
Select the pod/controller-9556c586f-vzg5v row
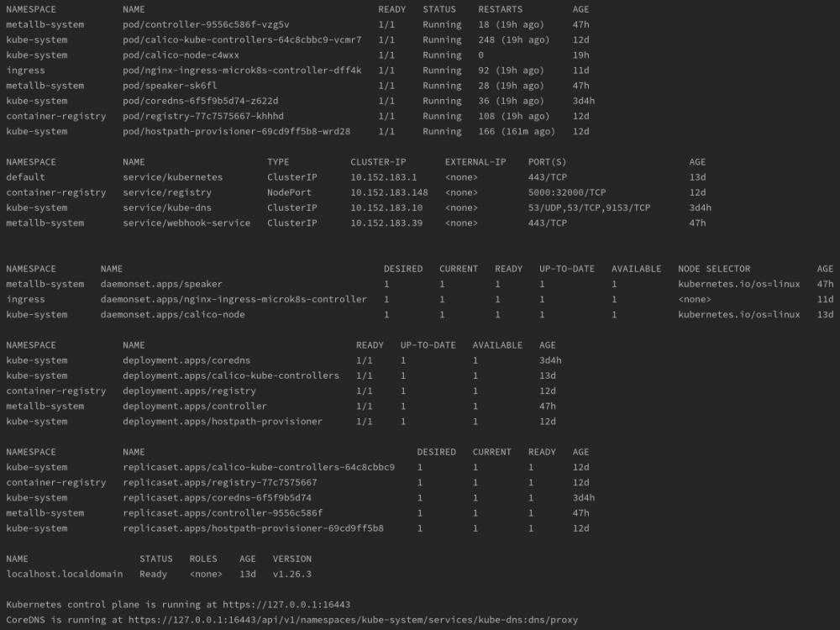tap(208, 24)
